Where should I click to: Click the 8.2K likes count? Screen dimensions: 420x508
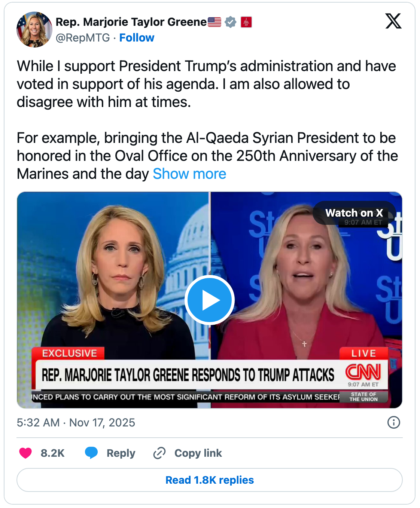(52, 453)
